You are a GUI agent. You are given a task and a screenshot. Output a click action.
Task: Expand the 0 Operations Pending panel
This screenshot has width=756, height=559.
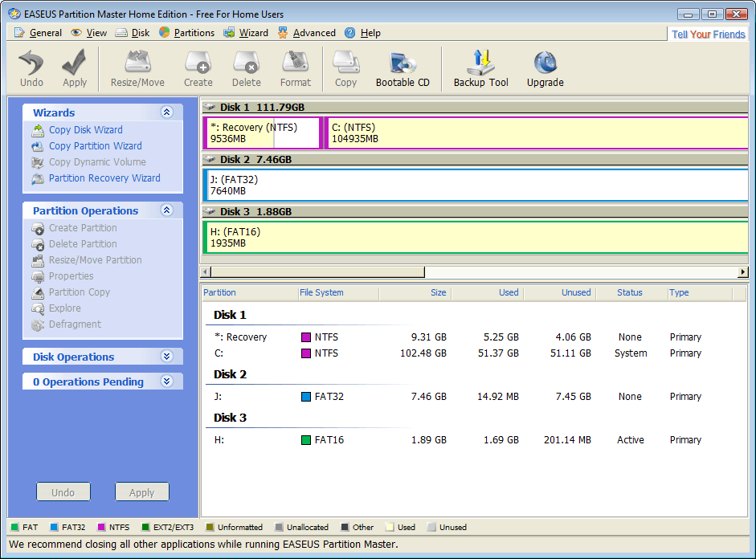click(167, 382)
